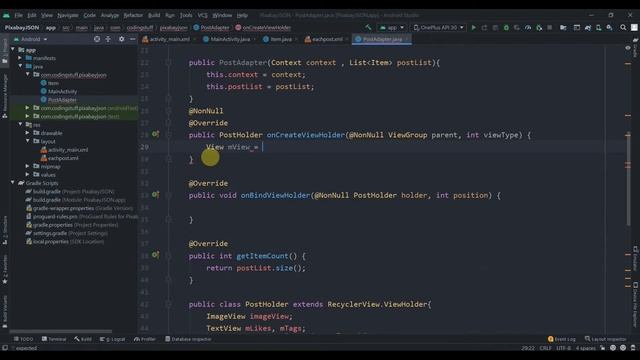Collapse the layout folder

(27, 141)
